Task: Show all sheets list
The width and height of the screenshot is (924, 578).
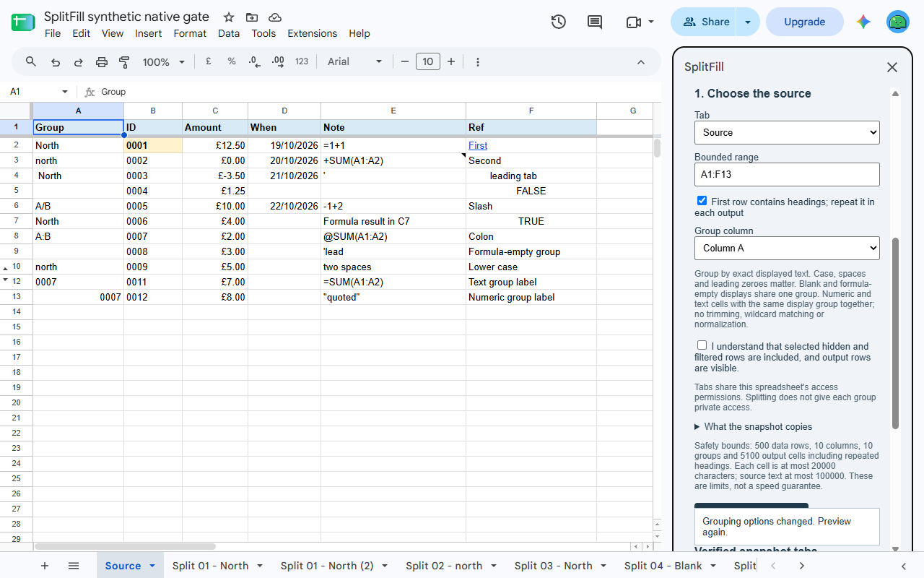Action: tap(74, 566)
